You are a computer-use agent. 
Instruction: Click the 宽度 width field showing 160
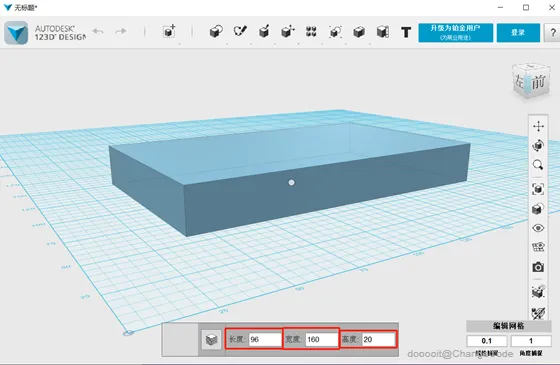[x=322, y=339]
